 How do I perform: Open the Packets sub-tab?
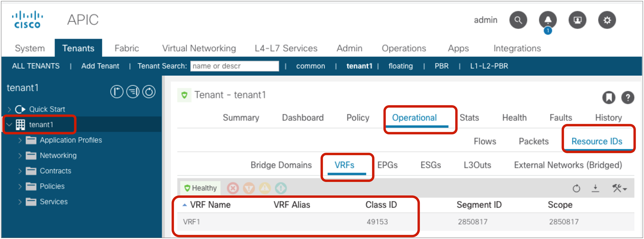[x=534, y=141]
